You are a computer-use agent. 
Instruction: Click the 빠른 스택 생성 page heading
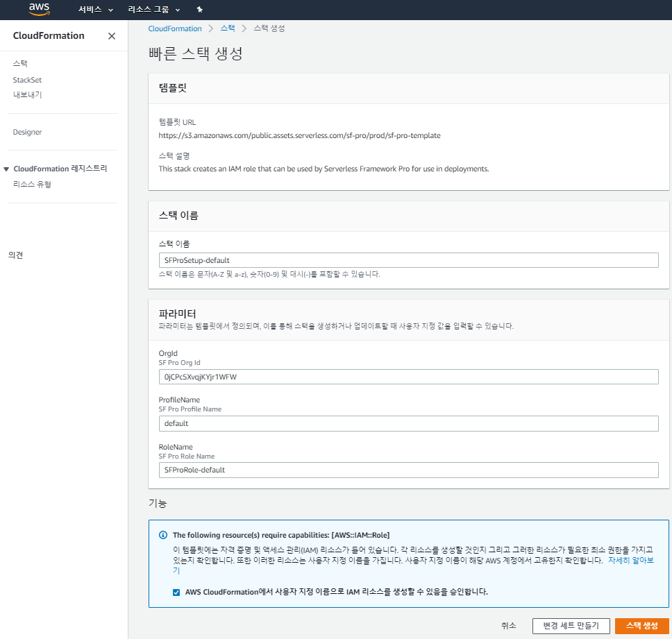click(196, 53)
